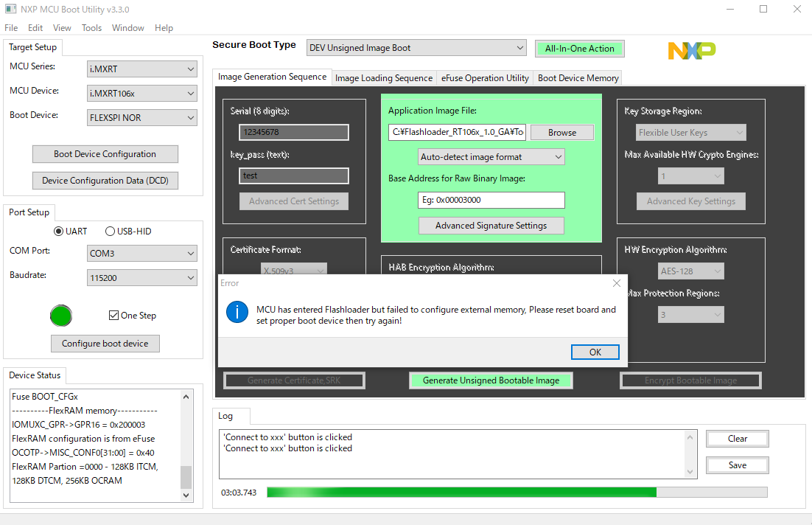Select the UART radio button
Viewport: 812px width, 525px height.
click(x=60, y=231)
